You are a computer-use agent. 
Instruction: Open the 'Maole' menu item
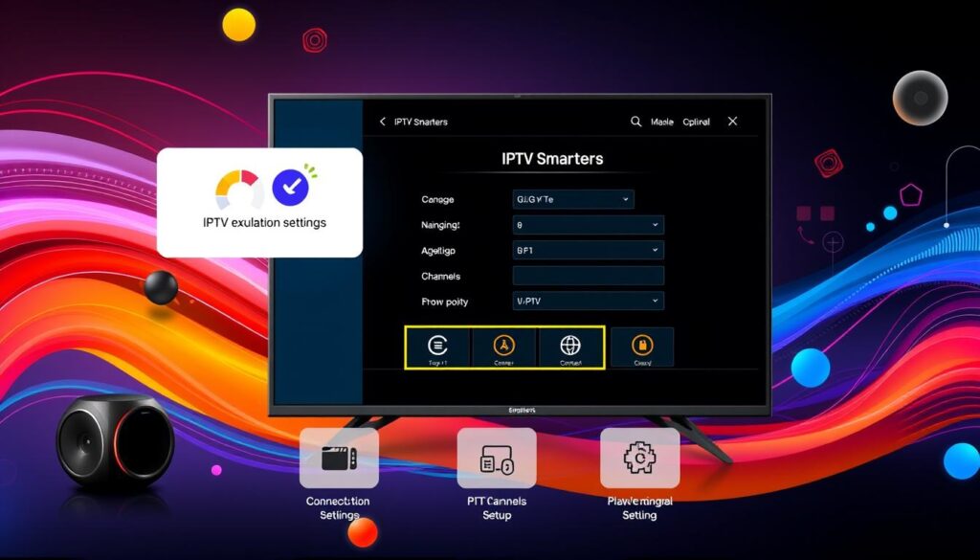point(662,122)
